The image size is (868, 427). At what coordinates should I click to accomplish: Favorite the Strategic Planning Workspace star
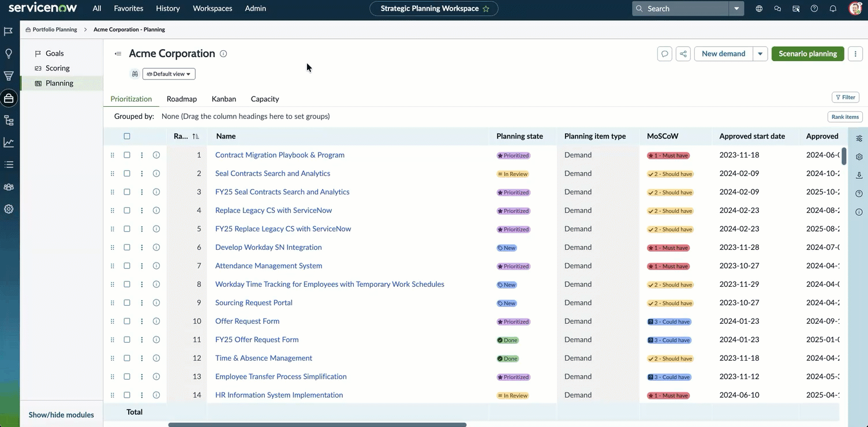click(486, 9)
